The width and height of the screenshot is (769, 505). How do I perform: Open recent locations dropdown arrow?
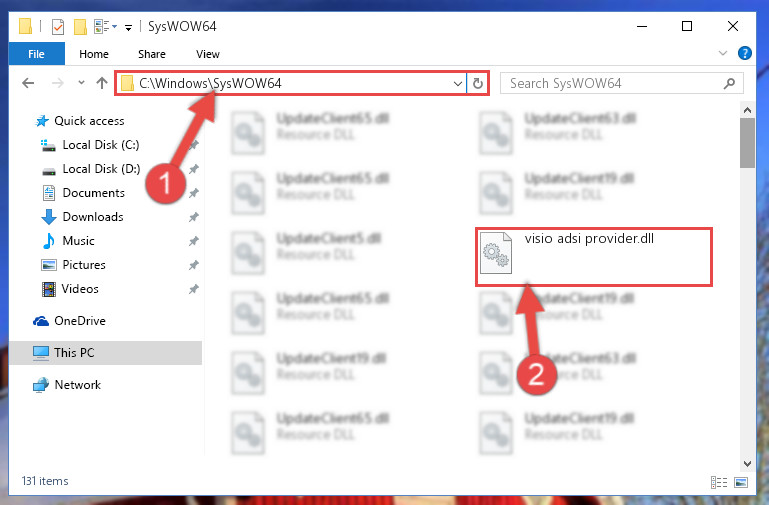point(81,82)
